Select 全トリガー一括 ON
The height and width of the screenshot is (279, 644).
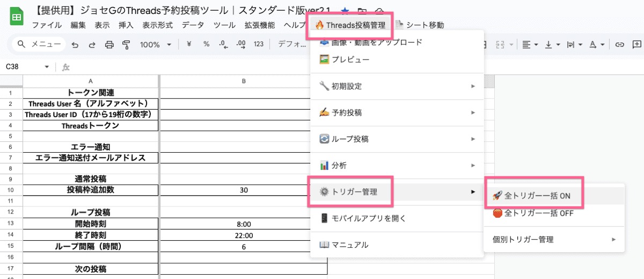[x=554, y=196]
